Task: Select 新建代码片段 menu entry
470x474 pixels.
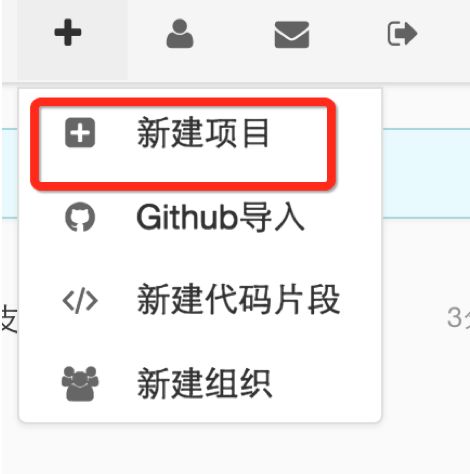Action: (238, 300)
